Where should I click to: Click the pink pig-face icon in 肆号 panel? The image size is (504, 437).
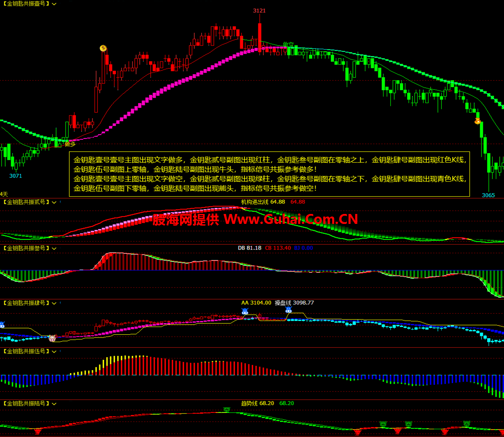[52, 338]
